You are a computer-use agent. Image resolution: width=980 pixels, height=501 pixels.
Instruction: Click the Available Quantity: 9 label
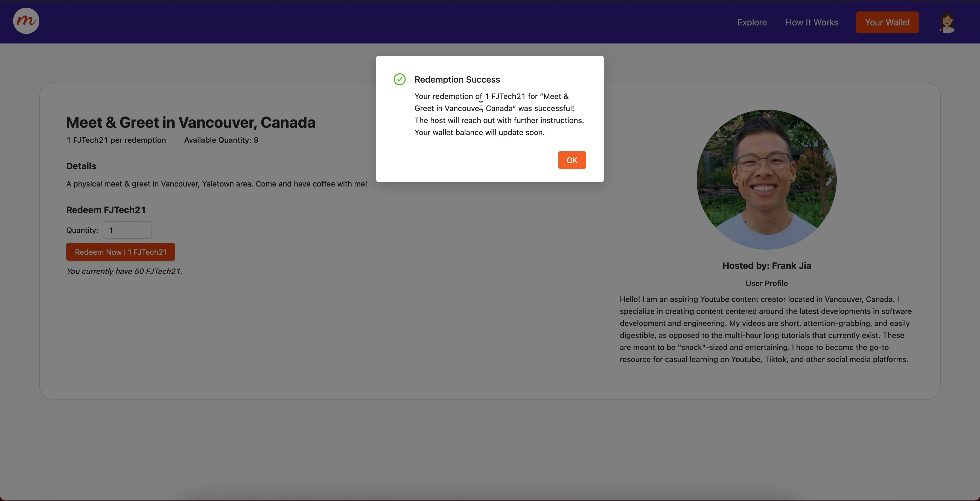[x=221, y=140]
